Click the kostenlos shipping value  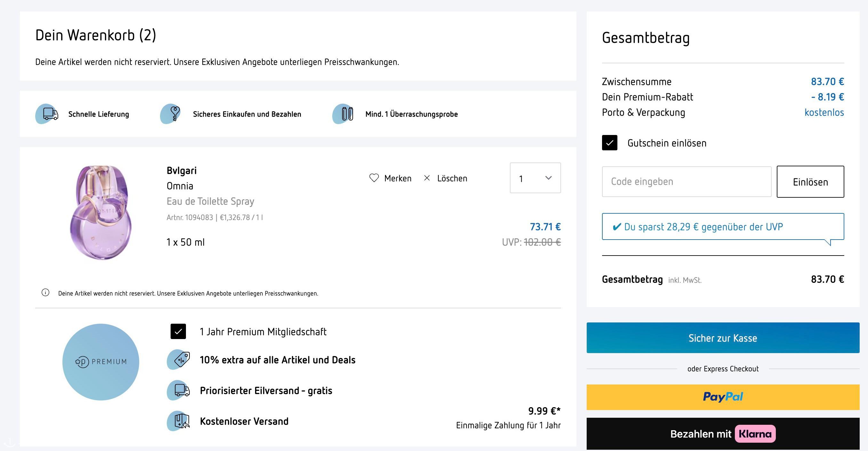coord(824,112)
